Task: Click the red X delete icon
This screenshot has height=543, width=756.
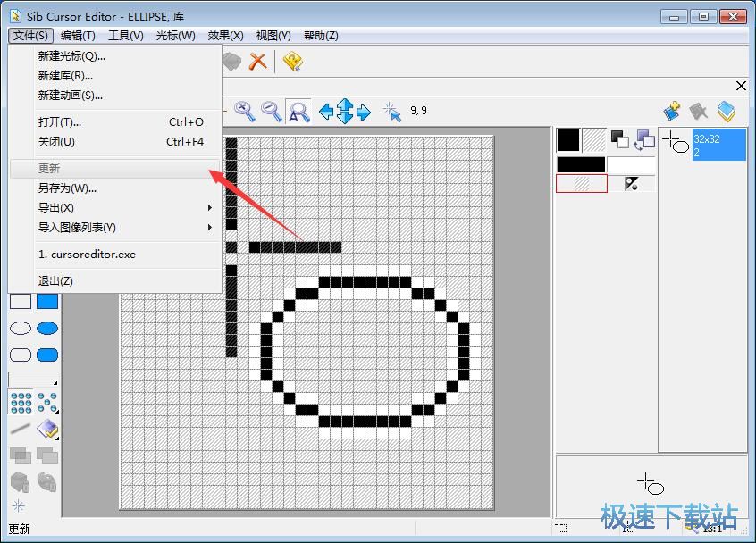Action: tap(258, 61)
